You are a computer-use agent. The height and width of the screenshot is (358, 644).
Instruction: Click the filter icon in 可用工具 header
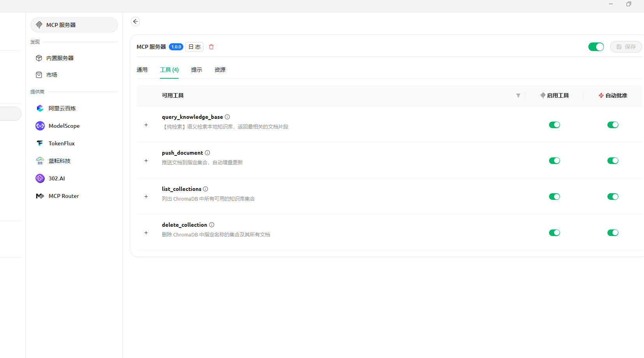coord(518,95)
